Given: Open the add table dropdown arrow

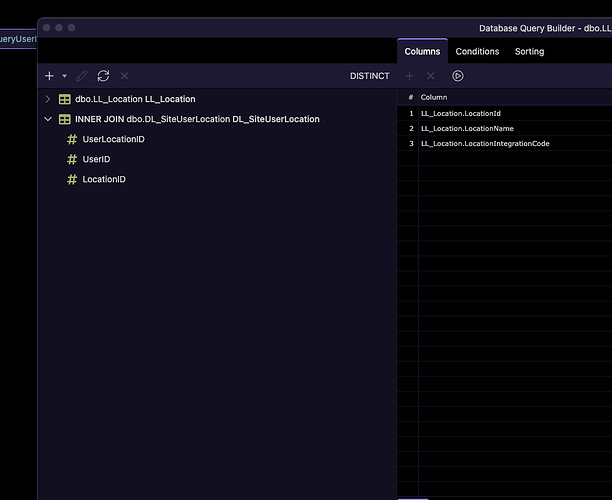Looking at the screenshot, I should click(64, 76).
